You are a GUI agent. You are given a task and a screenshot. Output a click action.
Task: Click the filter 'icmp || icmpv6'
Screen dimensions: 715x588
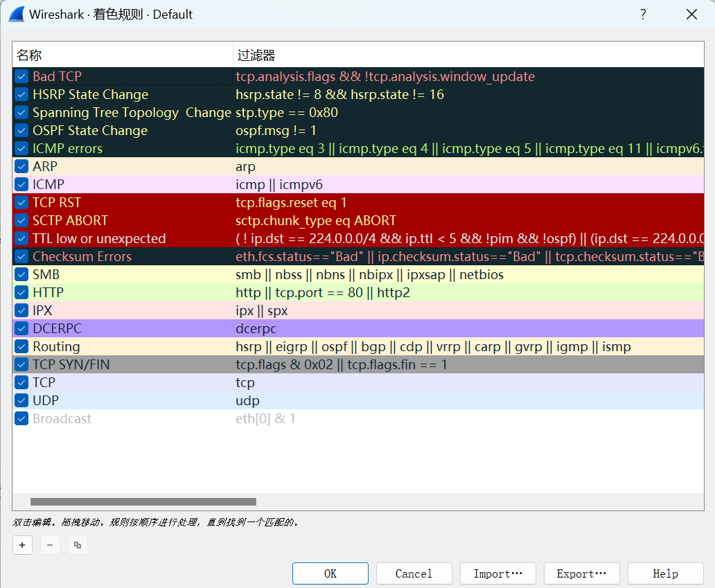tap(279, 185)
